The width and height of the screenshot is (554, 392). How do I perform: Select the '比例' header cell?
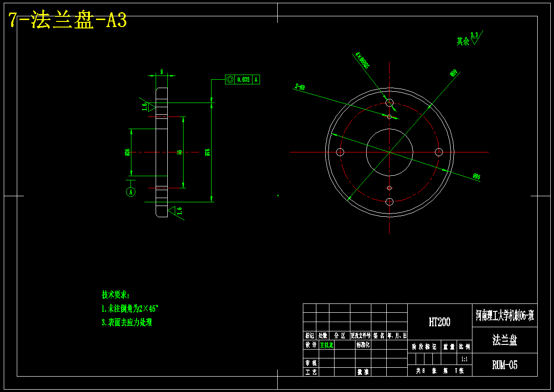pyautogui.click(x=464, y=347)
